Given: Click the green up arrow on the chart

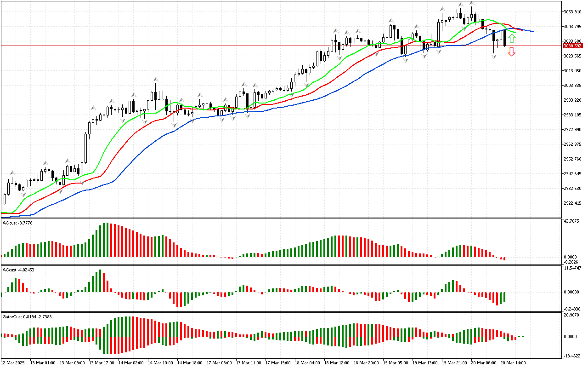Looking at the screenshot, I should (512, 38).
